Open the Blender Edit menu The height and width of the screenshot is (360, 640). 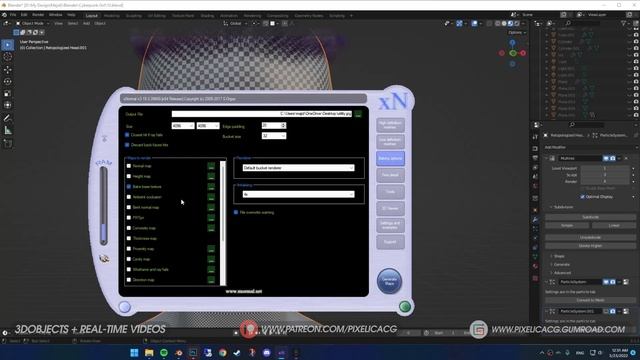click(24, 15)
